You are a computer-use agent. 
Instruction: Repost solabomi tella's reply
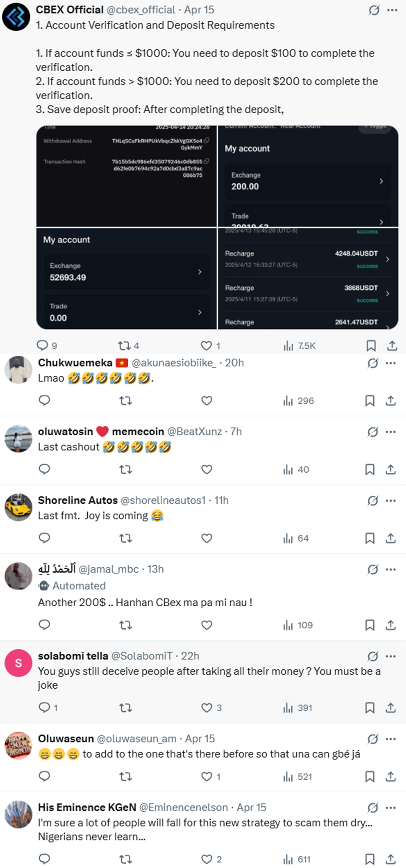click(126, 708)
